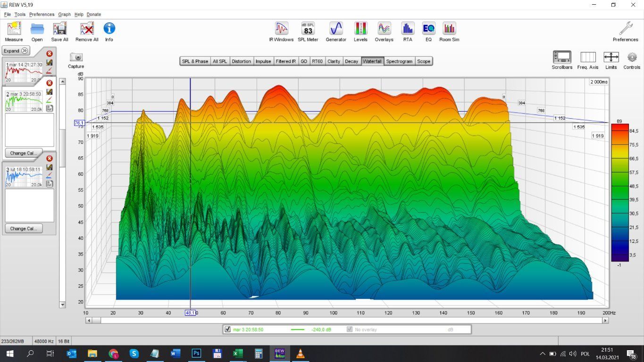
Task: Click the notes field of measurement 2
Action: point(29,130)
